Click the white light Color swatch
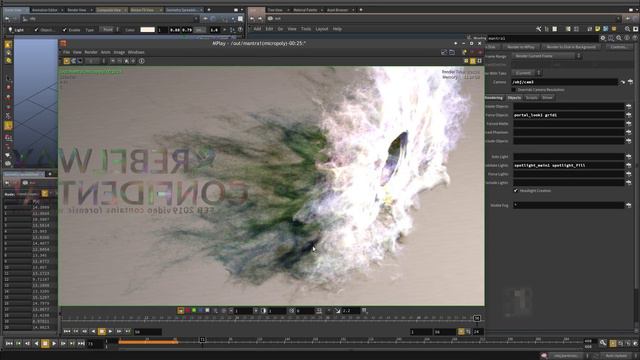640x360 pixels. [147, 30]
